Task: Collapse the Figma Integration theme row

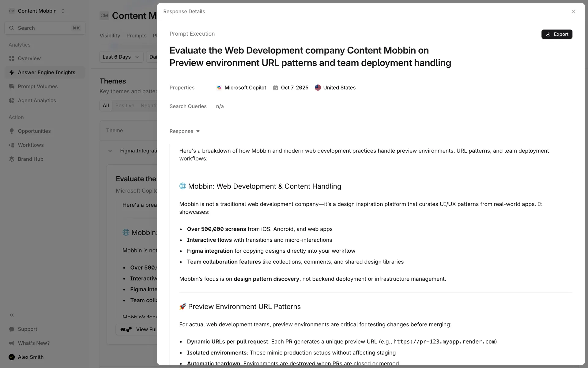Action: click(110, 151)
